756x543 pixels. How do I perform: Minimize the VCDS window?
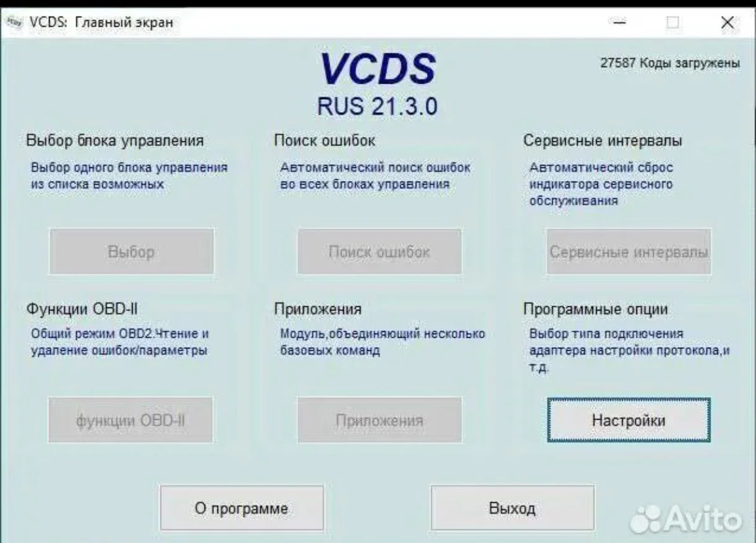pyautogui.click(x=620, y=23)
